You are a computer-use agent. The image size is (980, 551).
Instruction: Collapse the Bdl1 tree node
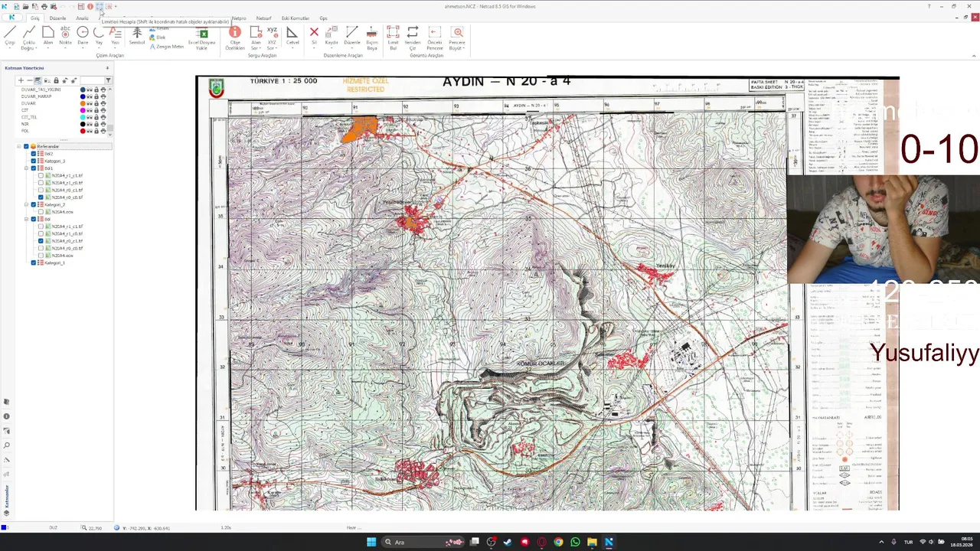pyautogui.click(x=26, y=168)
